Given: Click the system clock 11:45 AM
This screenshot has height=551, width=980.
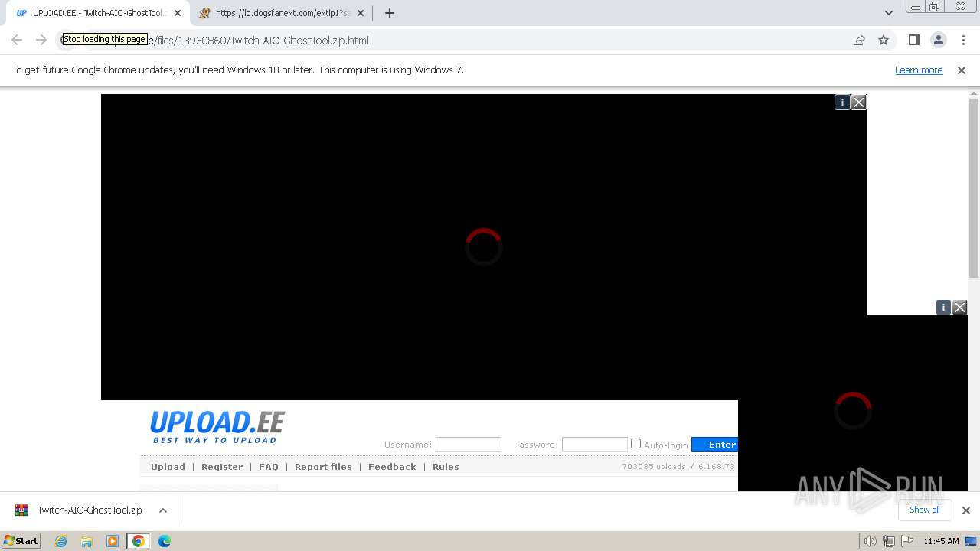Looking at the screenshot, I should 941,541.
